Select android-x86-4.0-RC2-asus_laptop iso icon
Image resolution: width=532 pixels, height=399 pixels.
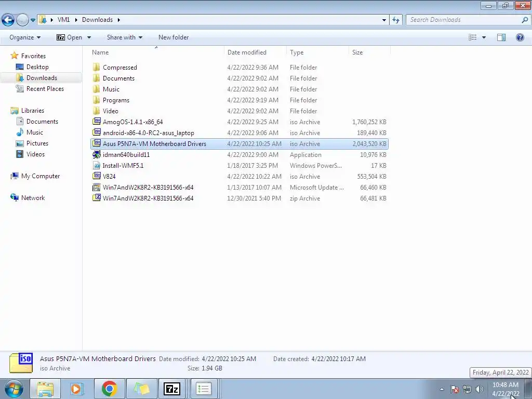(96, 132)
